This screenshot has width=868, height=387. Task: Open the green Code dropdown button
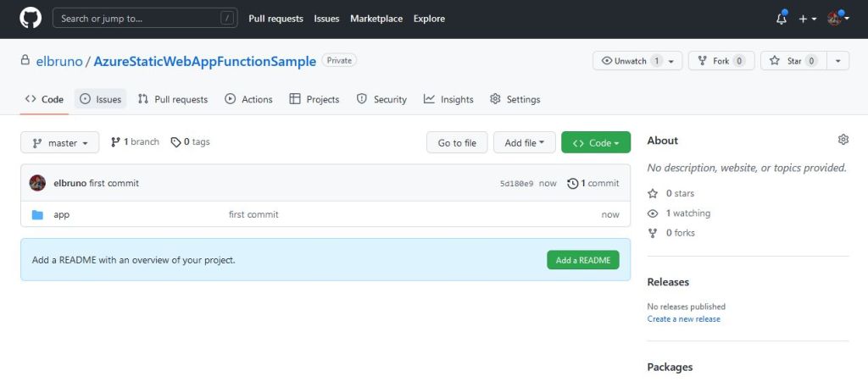(596, 142)
